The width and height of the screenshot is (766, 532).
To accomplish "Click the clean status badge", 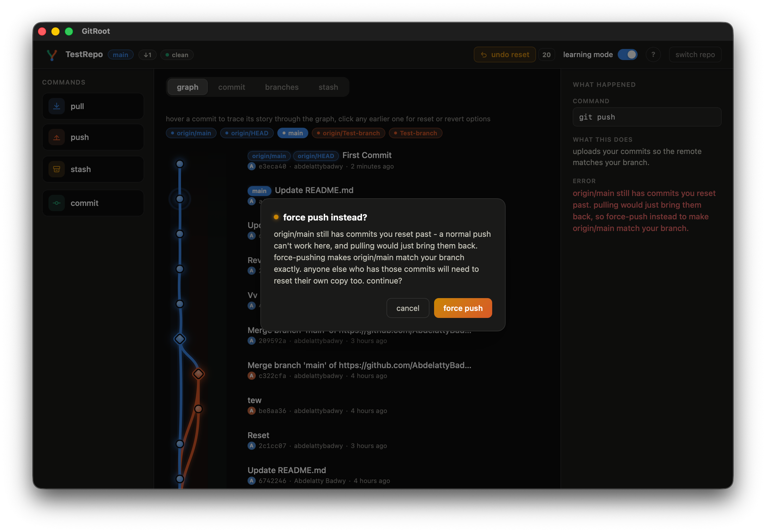I will click(x=177, y=55).
